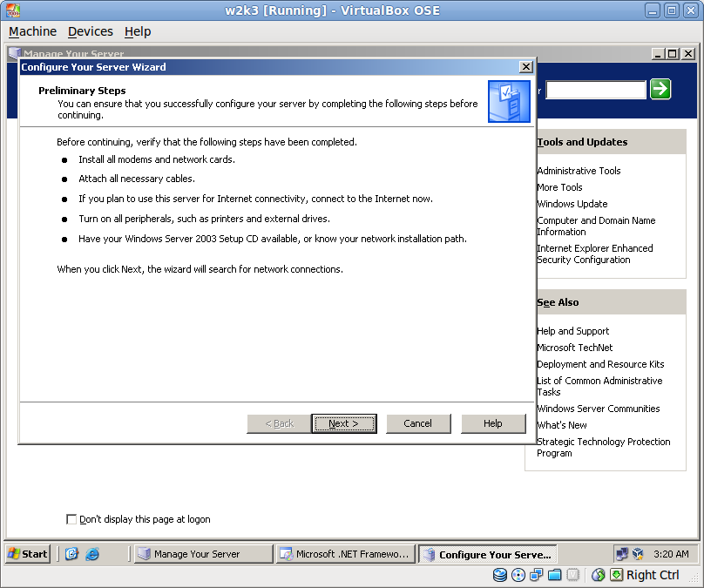Click the green search arrow button

point(660,89)
